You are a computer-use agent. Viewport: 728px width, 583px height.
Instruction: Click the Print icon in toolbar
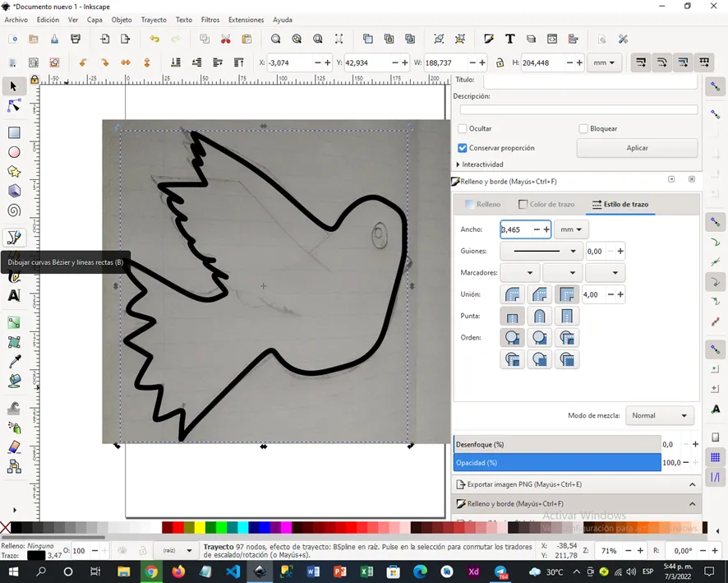(76, 39)
